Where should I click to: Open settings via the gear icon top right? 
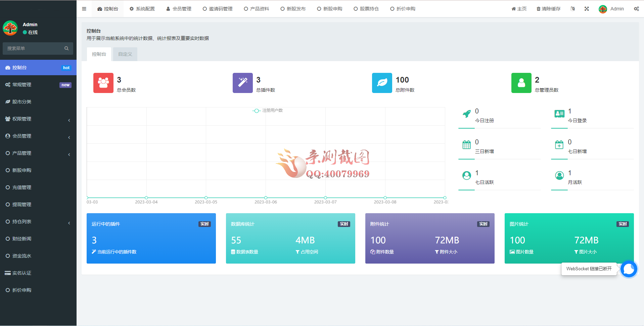(636, 9)
